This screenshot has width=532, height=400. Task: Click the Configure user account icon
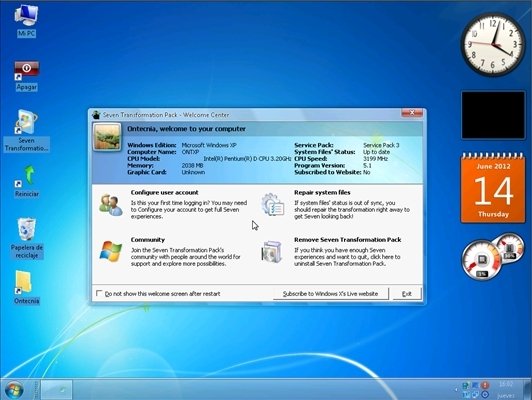coord(111,205)
